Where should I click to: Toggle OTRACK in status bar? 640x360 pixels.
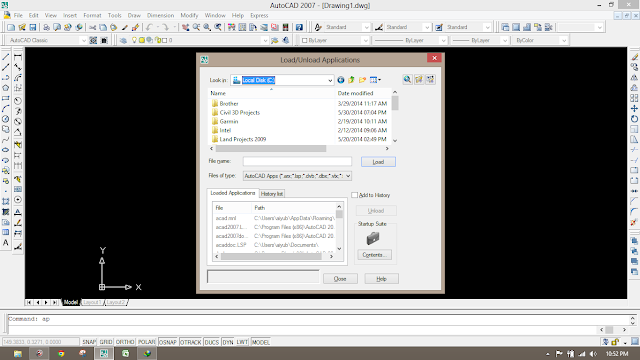pos(191,342)
